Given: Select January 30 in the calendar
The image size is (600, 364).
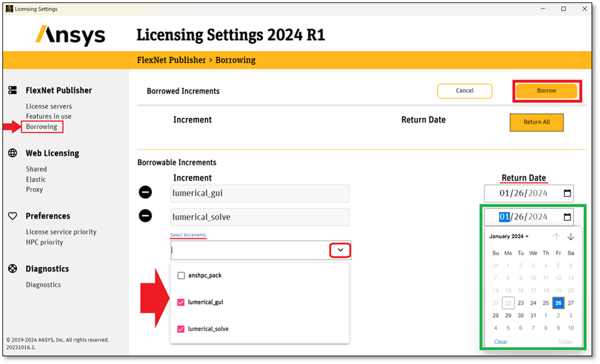Looking at the screenshot, I should coord(520,316).
